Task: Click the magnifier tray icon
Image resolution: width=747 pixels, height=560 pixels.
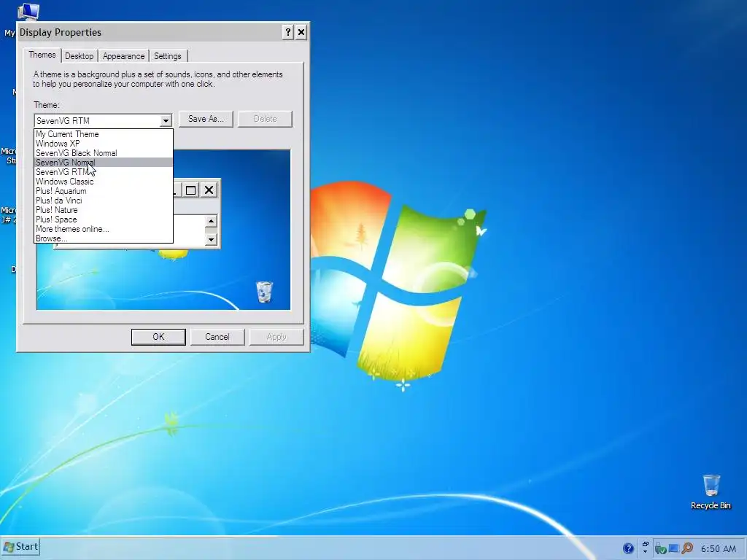Action: (687, 548)
